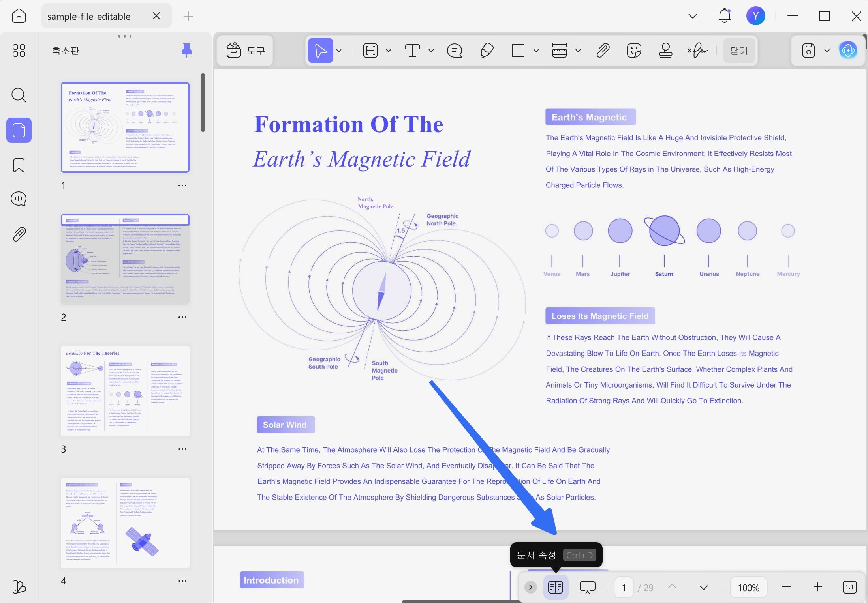Go to next page arrow

click(x=704, y=587)
